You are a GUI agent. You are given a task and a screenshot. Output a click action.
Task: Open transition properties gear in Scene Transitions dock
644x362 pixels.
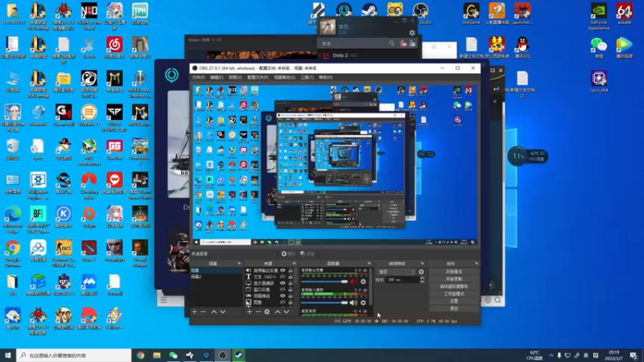tap(421, 272)
